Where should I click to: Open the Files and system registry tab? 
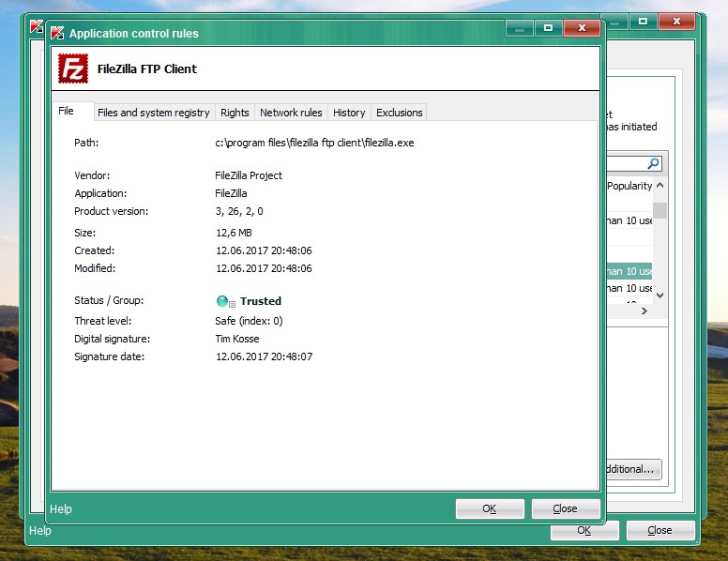(x=153, y=113)
